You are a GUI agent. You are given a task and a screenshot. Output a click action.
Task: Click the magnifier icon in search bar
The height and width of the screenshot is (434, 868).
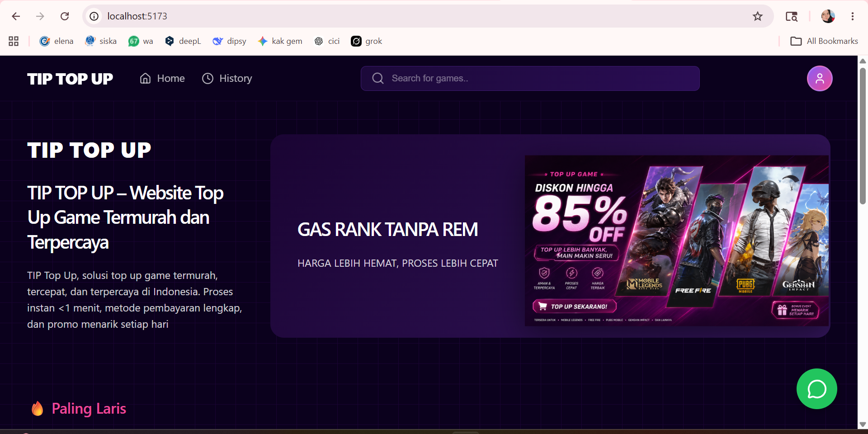pos(378,79)
